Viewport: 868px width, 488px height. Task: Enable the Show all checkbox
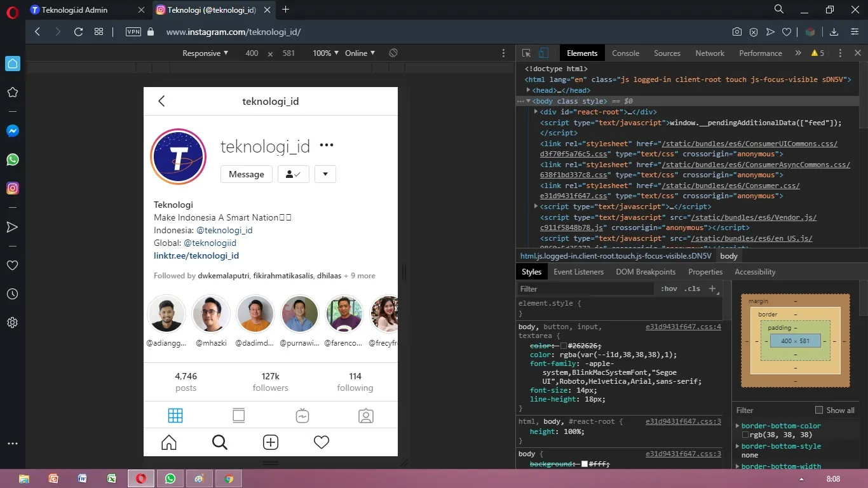[819, 410]
